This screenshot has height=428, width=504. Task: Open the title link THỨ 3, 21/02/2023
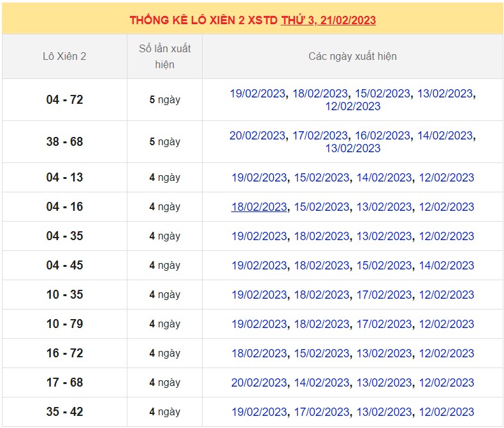pos(328,20)
